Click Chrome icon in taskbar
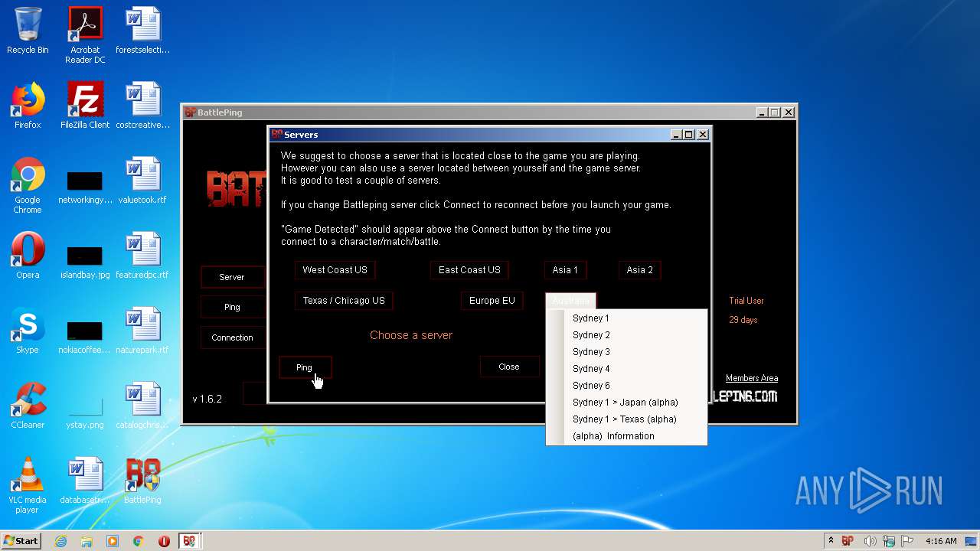Image resolution: width=980 pixels, height=551 pixels. [x=139, y=541]
